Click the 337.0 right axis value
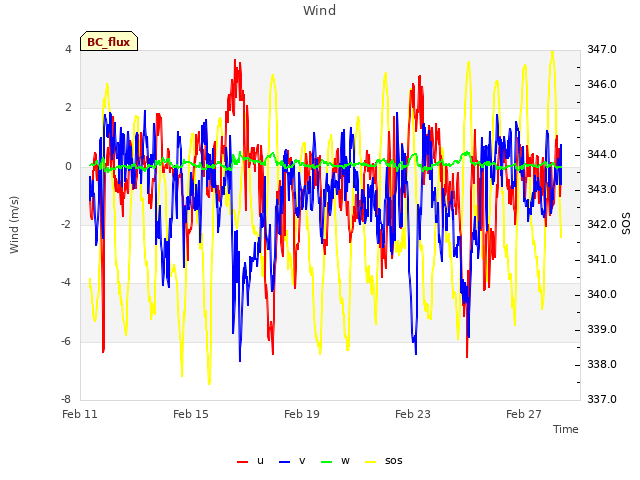640x480 pixels. [x=602, y=399]
